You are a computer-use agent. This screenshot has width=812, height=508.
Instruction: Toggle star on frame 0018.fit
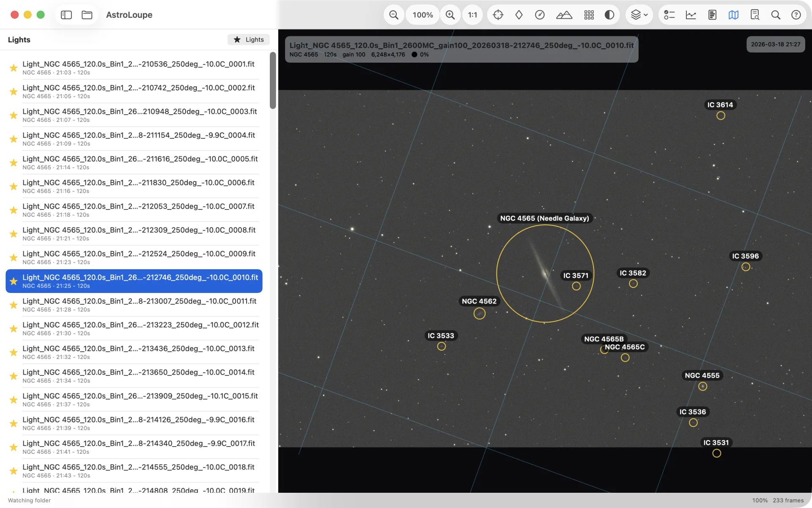pyautogui.click(x=14, y=471)
